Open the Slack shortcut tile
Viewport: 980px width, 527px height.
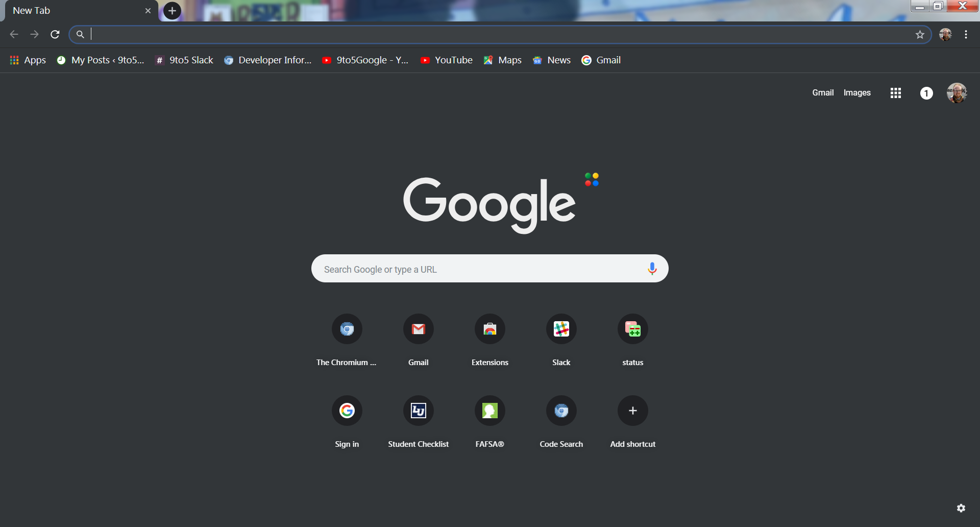tap(561, 329)
